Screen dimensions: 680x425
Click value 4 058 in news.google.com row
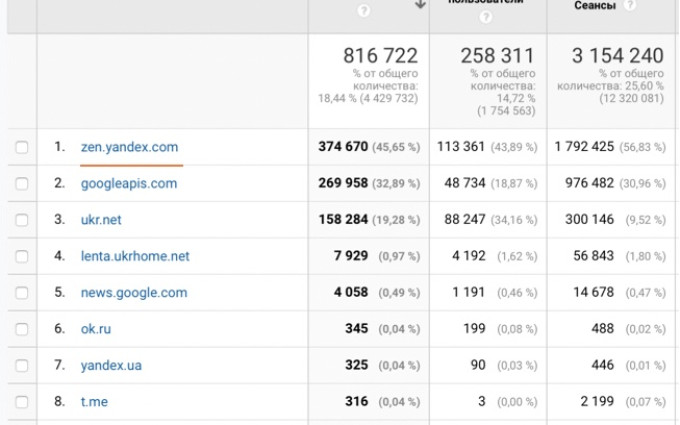tap(351, 292)
